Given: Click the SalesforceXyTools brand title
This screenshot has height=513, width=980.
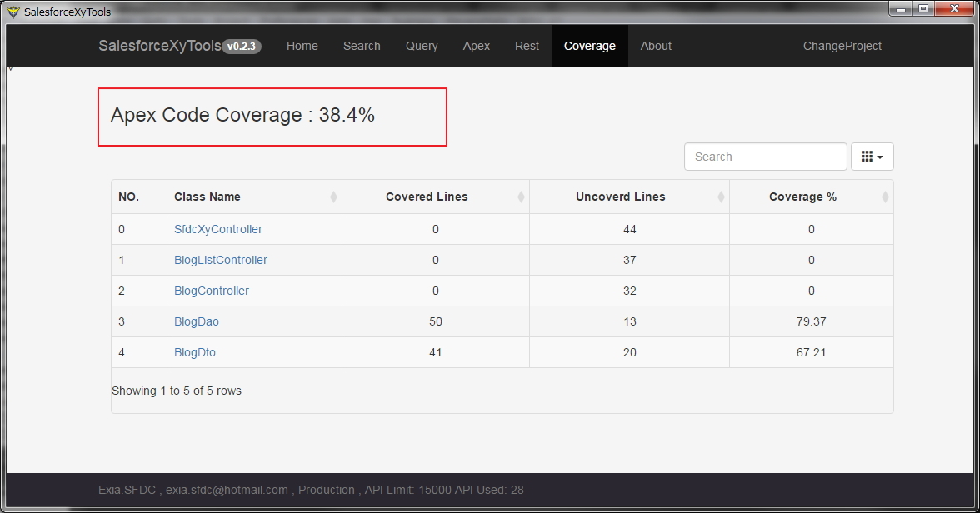Looking at the screenshot, I should coord(159,47).
